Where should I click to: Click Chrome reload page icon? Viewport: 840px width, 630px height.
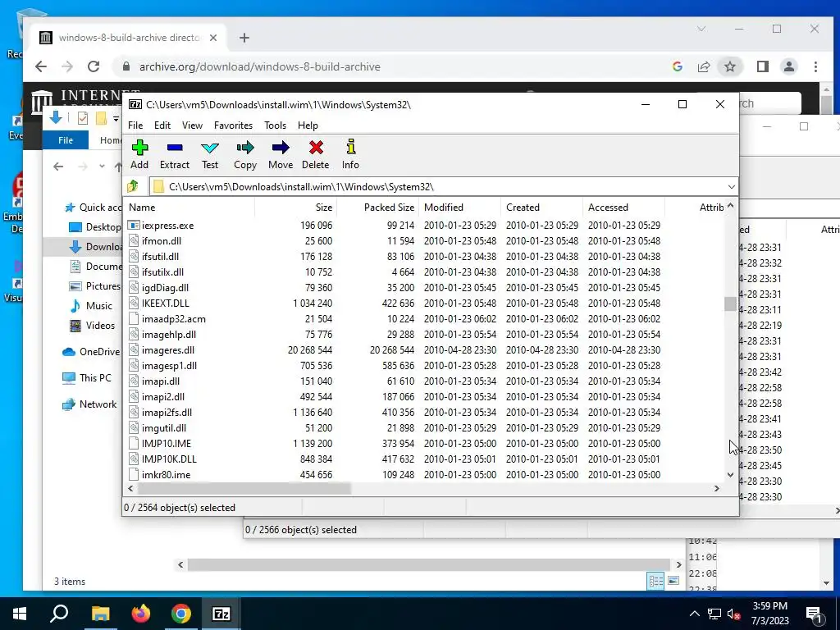point(94,66)
